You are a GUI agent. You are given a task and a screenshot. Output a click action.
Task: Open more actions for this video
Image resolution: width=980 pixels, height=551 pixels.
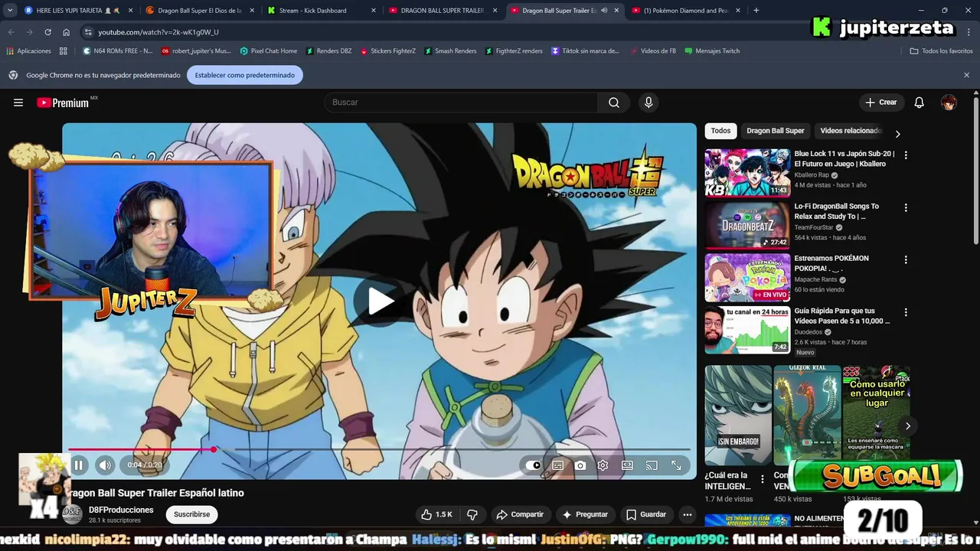(688, 515)
